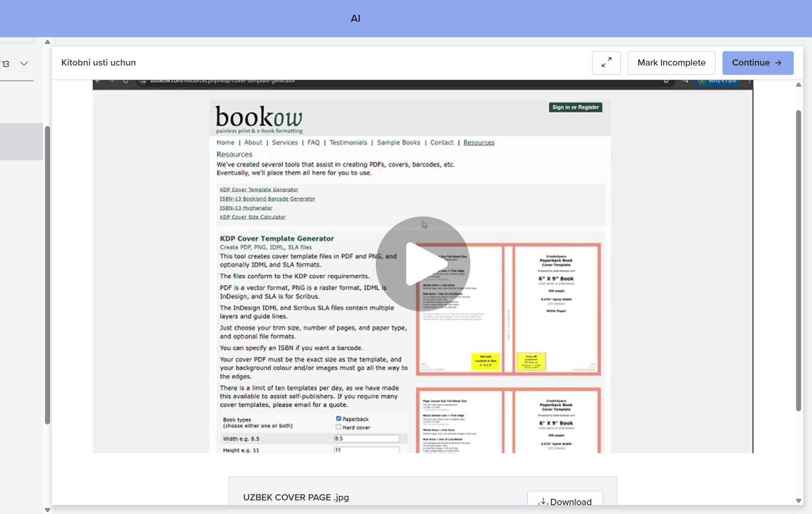This screenshot has width=812, height=514.
Task: Toggle the Hard cover checkbox in the video
Action: [x=338, y=427]
